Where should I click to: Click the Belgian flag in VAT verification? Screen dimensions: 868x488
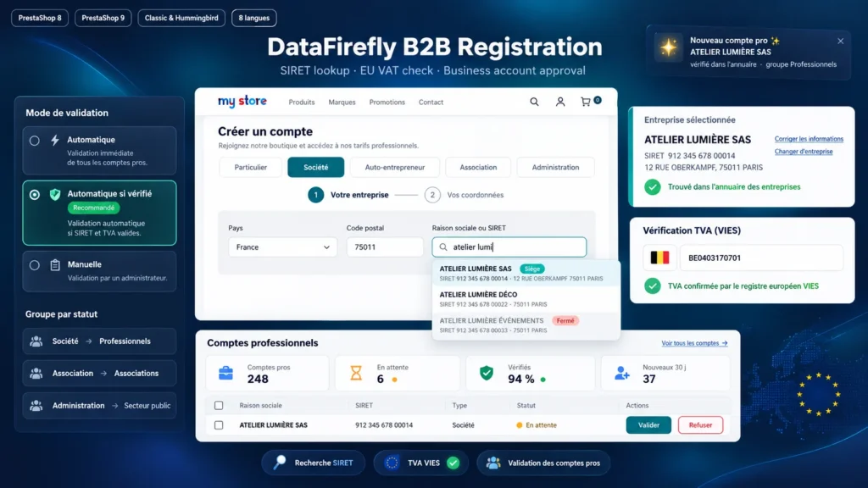click(x=659, y=258)
